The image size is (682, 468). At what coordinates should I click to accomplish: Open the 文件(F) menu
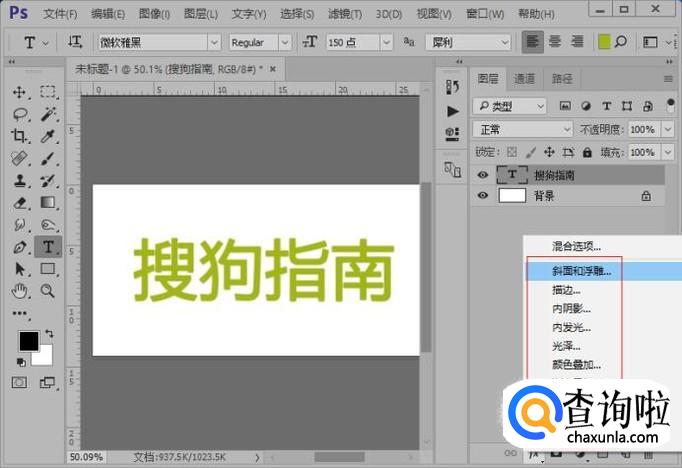60,14
